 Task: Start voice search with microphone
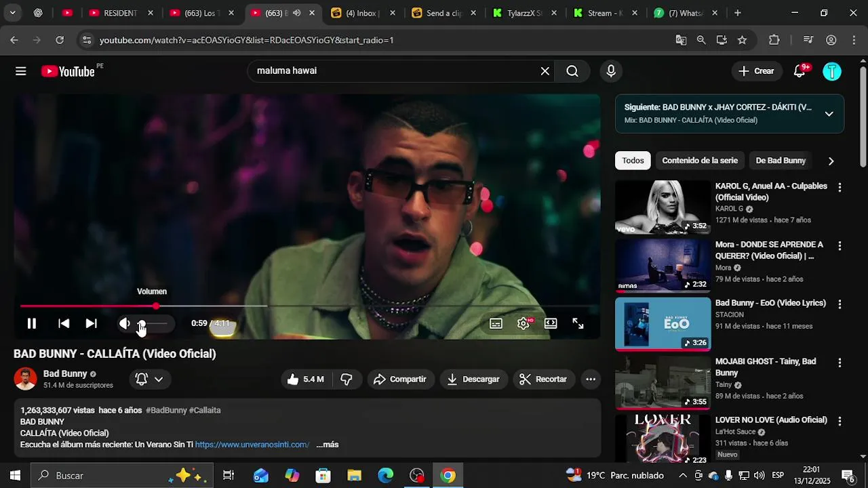coord(611,71)
